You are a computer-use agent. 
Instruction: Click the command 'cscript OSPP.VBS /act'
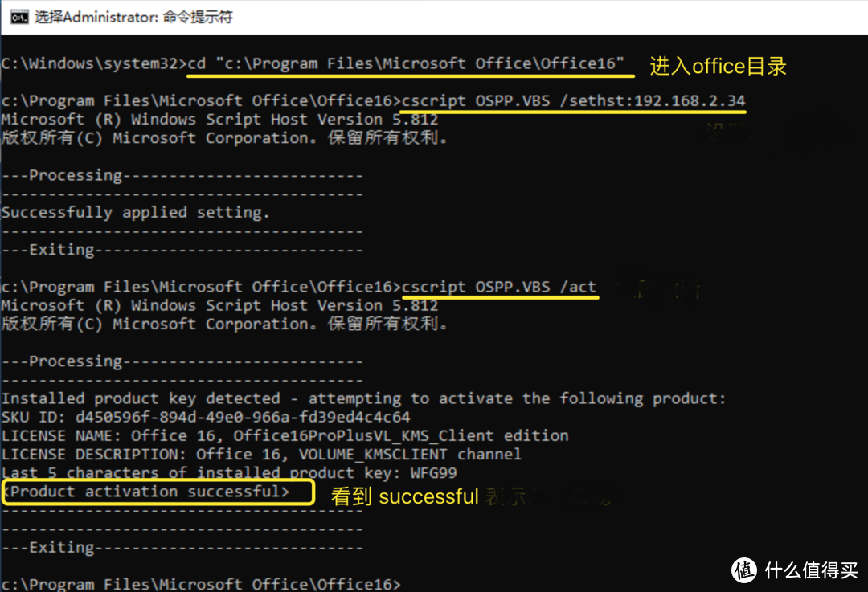pyautogui.click(x=499, y=287)
